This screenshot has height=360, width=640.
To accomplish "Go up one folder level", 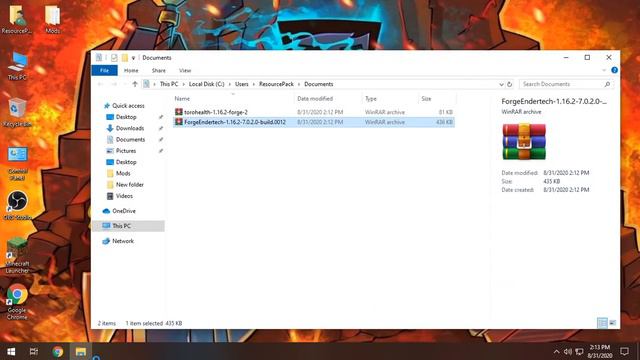I will pyautogui.click(x=135, y=84).
